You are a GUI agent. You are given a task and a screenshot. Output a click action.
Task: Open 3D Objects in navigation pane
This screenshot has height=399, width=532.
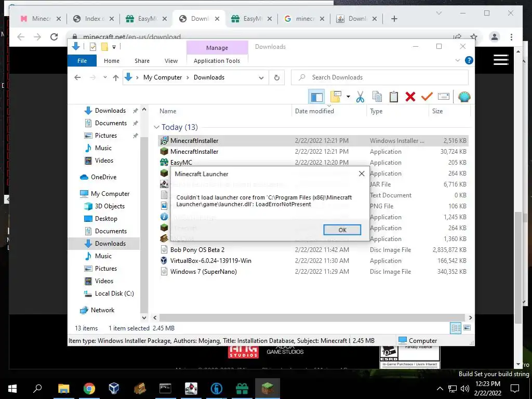(110, 206)
